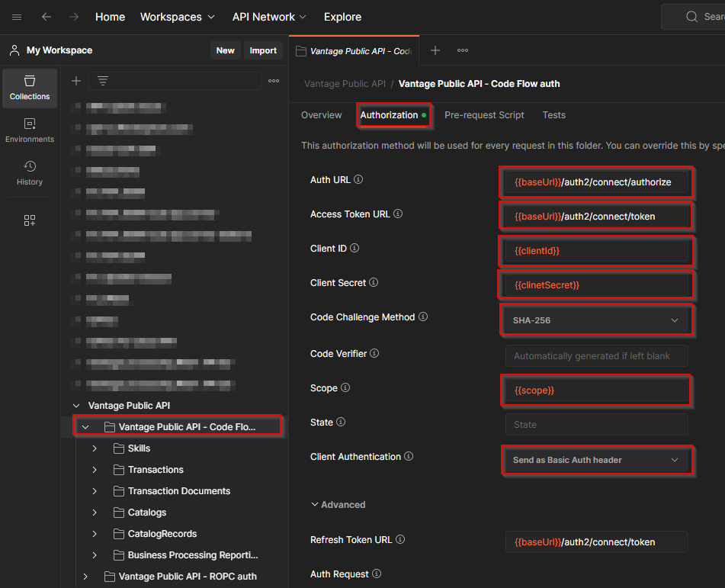The image size is (725, 588).
Task: Open the Collections sidebar panel
Action: (30, 88)
